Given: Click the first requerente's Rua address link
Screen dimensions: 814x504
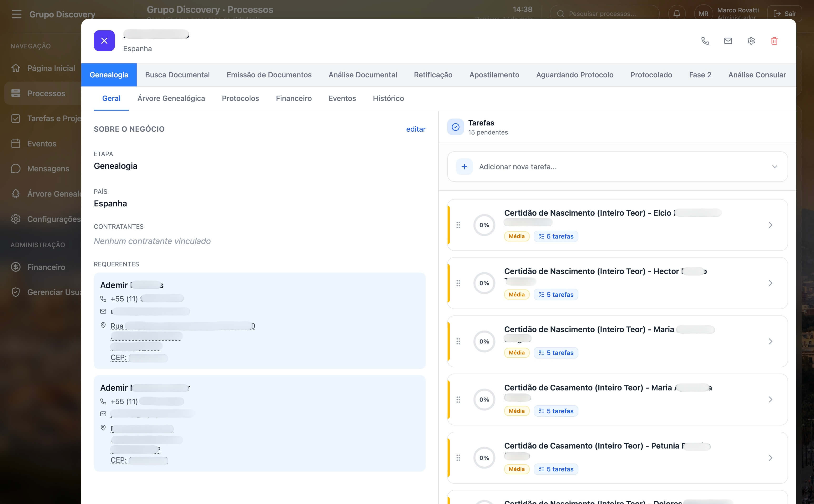Looking at the screenshot, I should coord(183,326).
